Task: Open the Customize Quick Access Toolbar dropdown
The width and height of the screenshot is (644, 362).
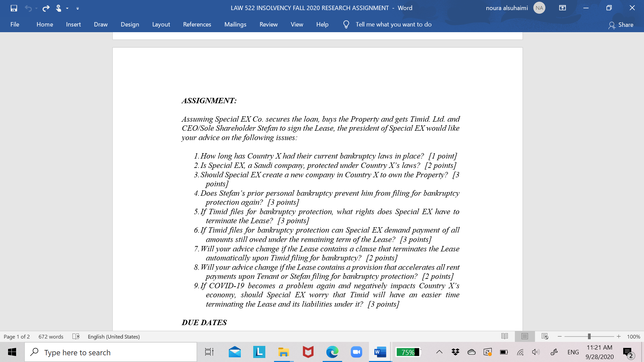Action: click(x=77, y=8)
